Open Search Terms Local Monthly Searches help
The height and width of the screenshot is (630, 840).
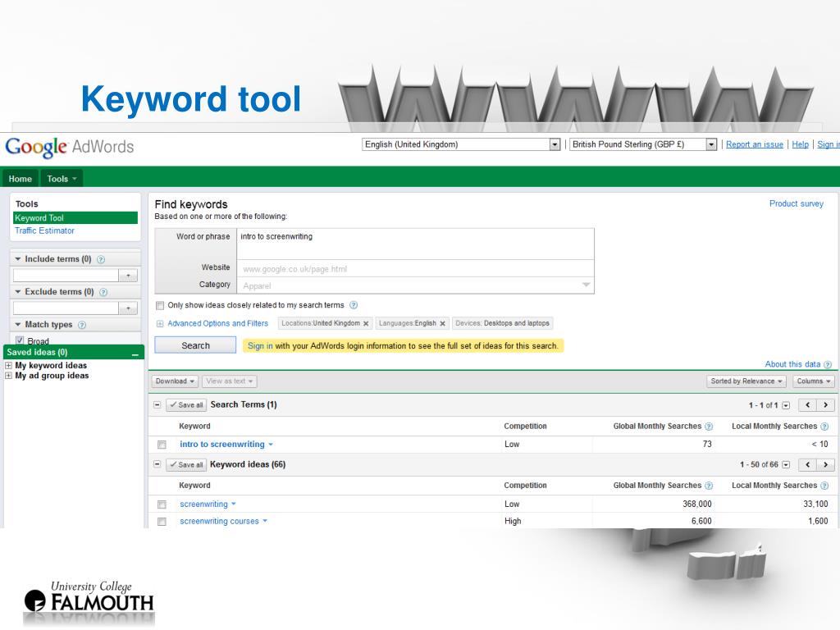coord(824,427)
